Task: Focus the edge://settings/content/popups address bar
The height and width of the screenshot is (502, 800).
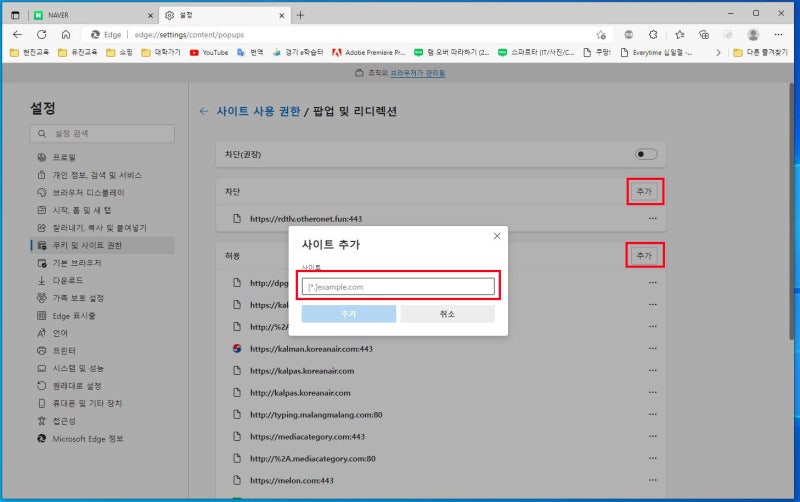Action: pyautogui.click(x=347, y=35)
